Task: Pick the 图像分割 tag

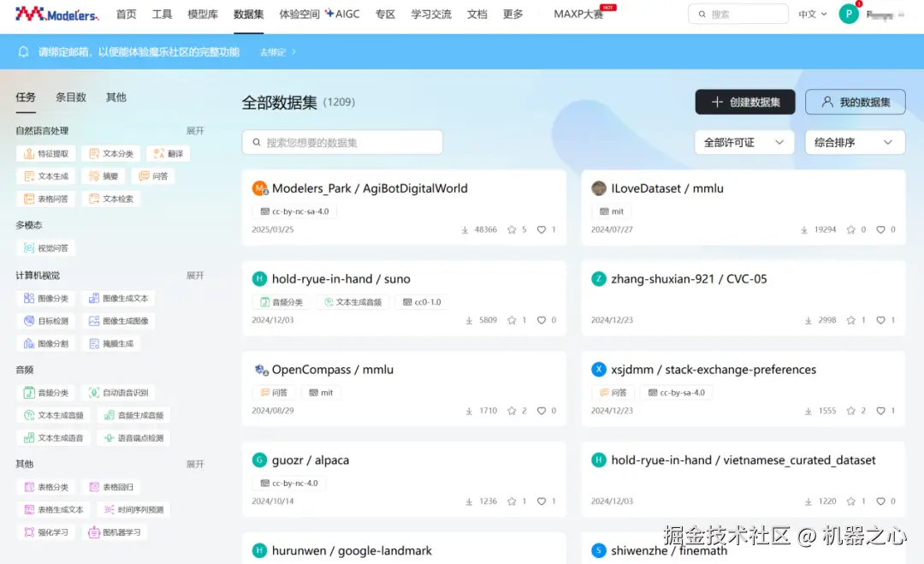Action: pyautogui.click(x=46, y=343)
